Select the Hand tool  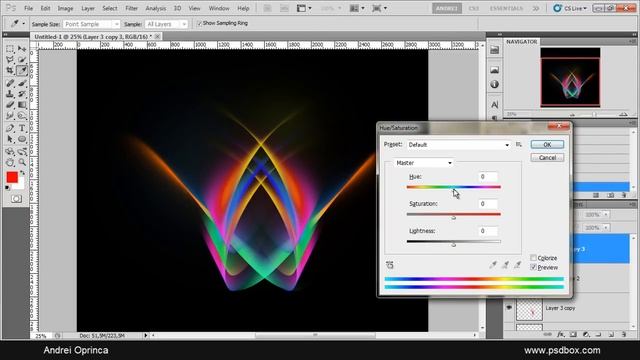click(10, 162)
